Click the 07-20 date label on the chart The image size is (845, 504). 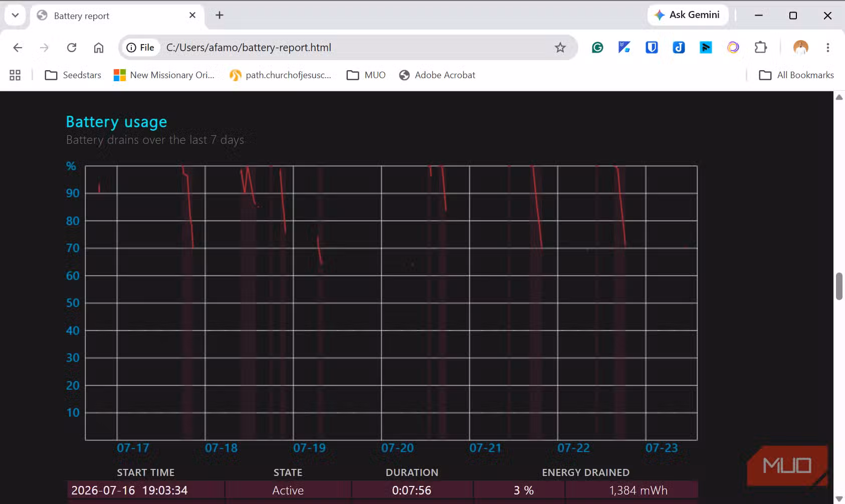point(397,448)
